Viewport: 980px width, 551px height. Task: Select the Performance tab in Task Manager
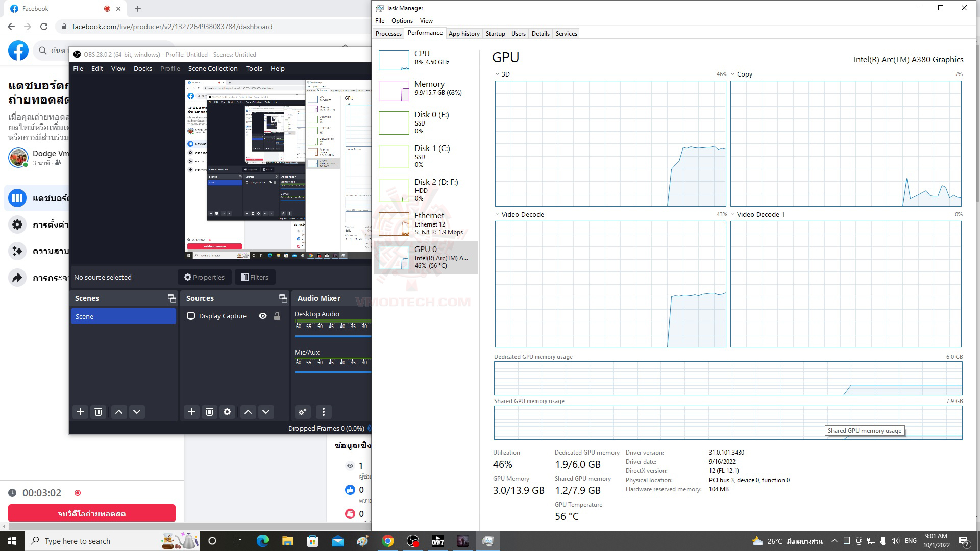point(425,33)
